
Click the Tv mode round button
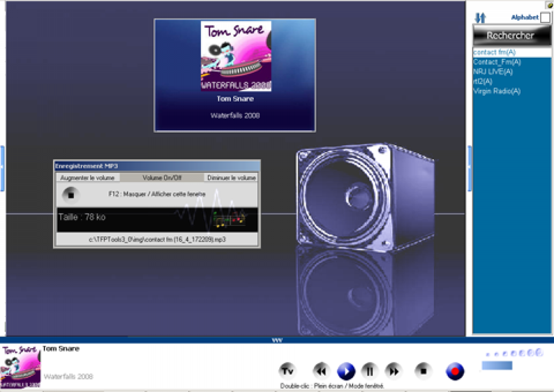[288, 370]
